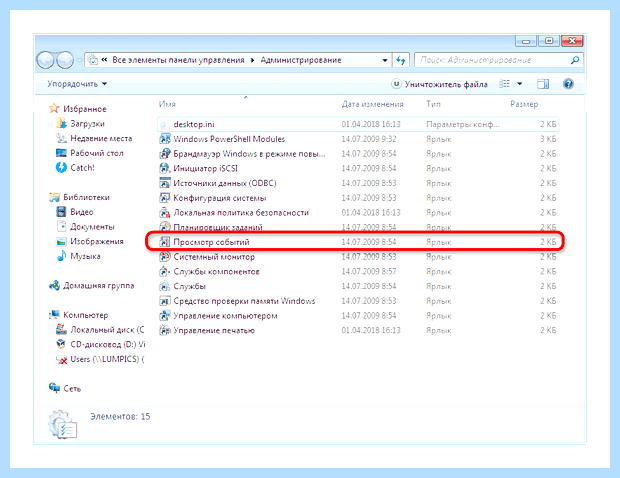Screen dimensions: 620x478
Task: Click the Уничтожитель файла toolbar button
Action: pyautogui.click(x=440, y=84)
